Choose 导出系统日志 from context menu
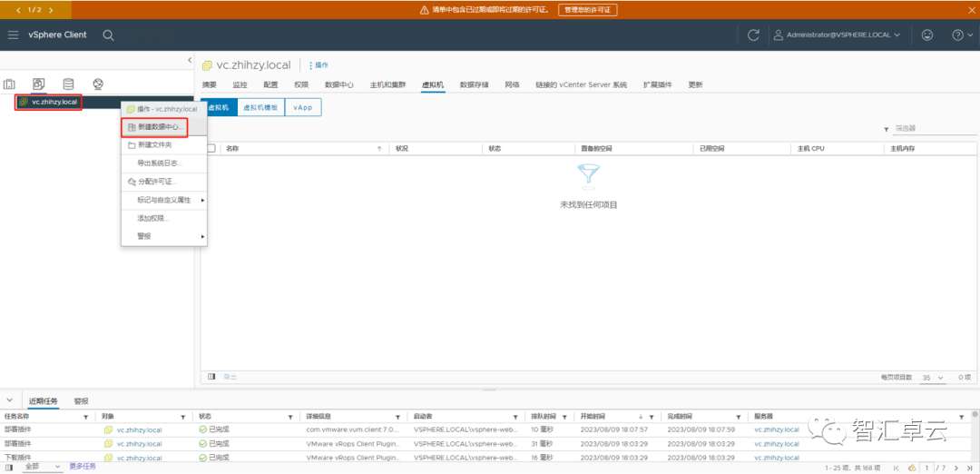This screenshot has height=474, width=980. [x=163, y=163]
